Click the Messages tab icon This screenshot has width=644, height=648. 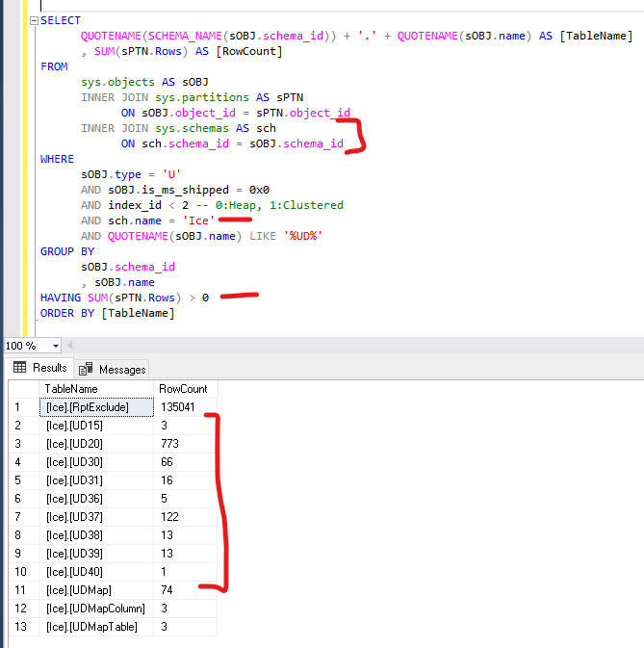pos(86,369)
